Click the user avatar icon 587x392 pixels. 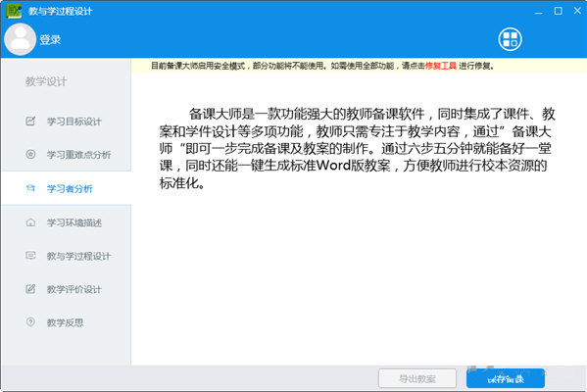tap(20, 39)
